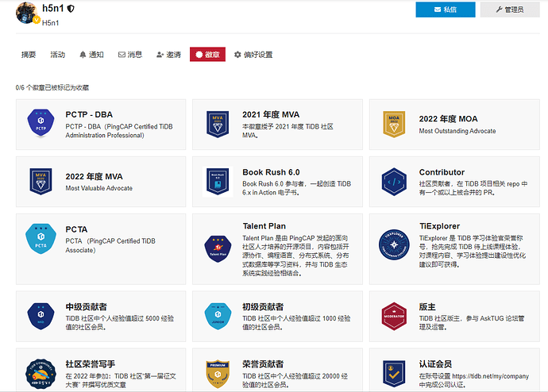548x392 pixels.
Task: Click the light blue PCTA badge icon
Action: point(41,239)
